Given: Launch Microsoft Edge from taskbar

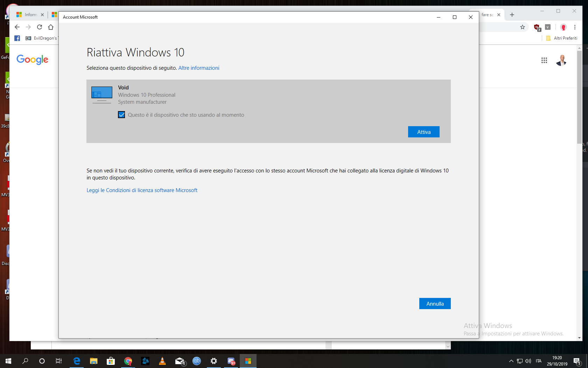Looking at the screenshot, I should (77, 361).
